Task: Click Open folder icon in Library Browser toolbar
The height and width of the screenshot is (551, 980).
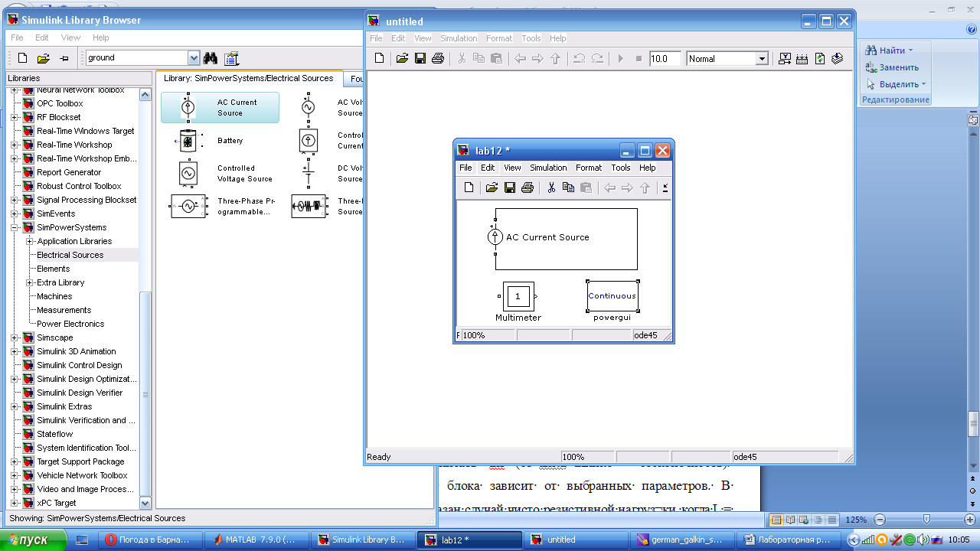Action: click(43, 58)
